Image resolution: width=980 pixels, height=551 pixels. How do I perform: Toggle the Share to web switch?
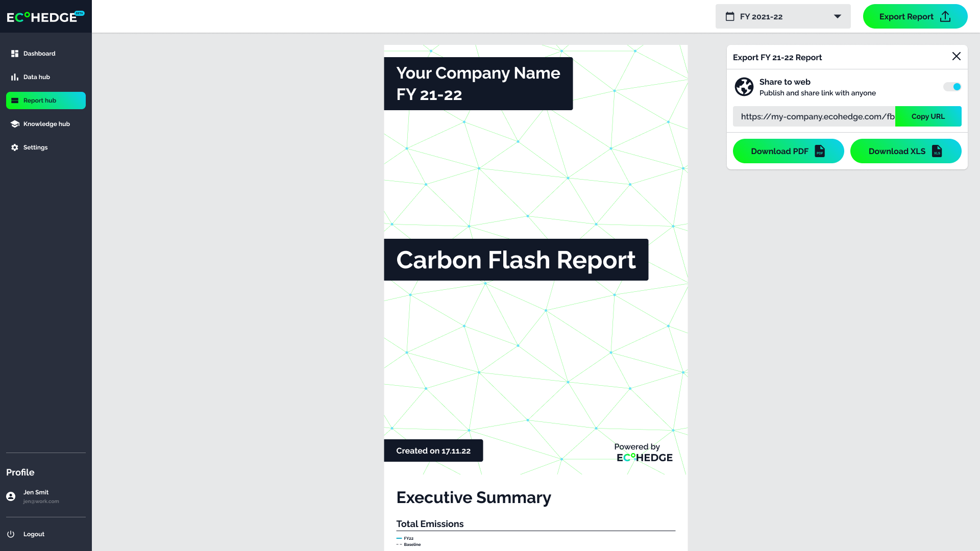pyautogui.click(x=952, y=87)
